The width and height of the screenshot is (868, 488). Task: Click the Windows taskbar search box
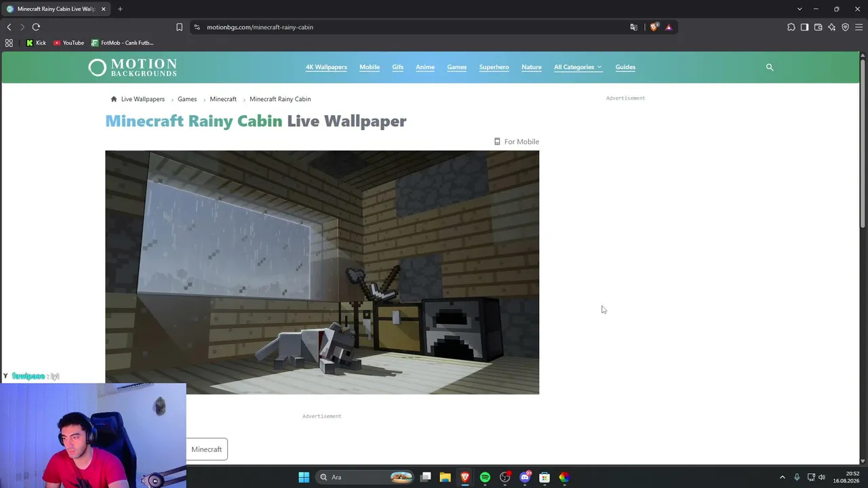tap(366, 477)
